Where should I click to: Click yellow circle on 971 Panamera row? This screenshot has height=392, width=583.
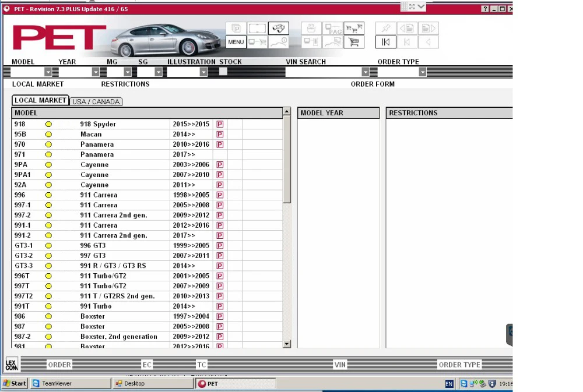(49, 154)
